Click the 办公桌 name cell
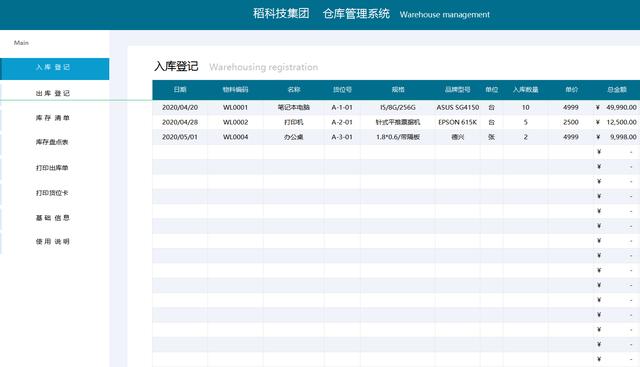The width and height of the screenshot is (640, 367). (x=294, y=137)
